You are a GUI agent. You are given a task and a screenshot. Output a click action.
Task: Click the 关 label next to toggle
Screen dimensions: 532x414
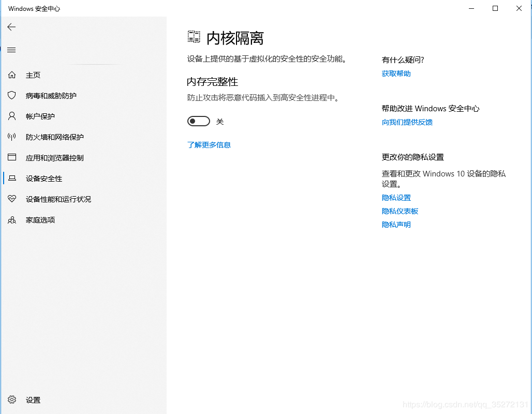(220, 122)
